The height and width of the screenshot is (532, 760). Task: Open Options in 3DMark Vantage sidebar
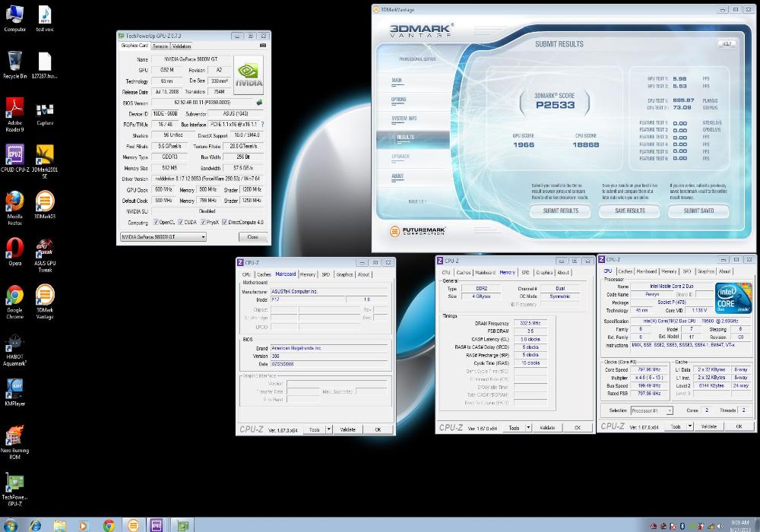[398, 100]
